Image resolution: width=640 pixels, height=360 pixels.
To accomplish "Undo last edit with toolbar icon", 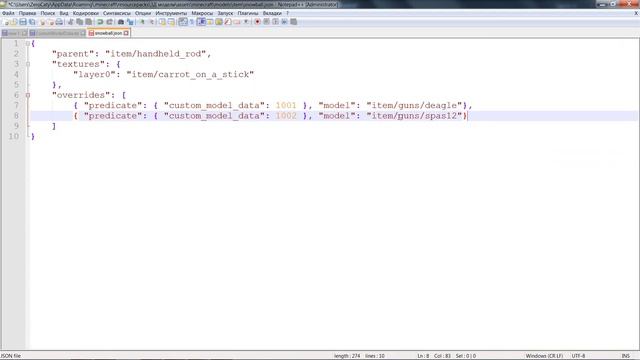I will tap(100, 22).
